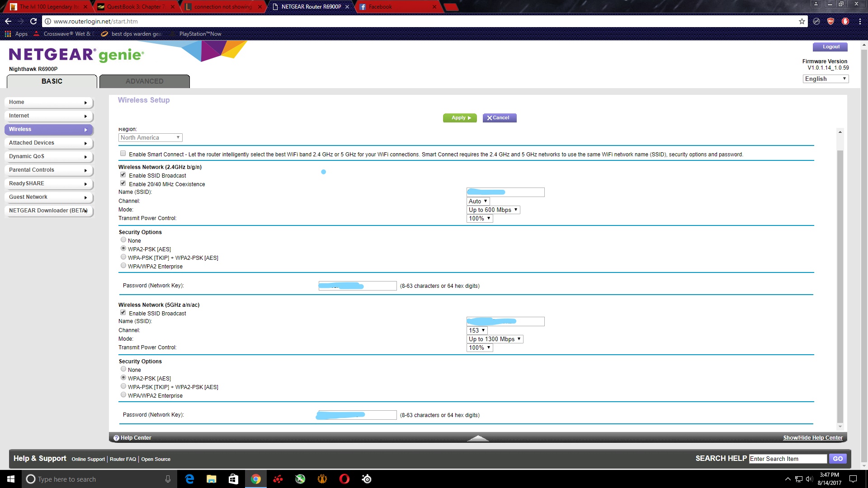This screenshot has width=868, height=488.
Task: Open the Region North America dropdown
Action: pos(151,138)
